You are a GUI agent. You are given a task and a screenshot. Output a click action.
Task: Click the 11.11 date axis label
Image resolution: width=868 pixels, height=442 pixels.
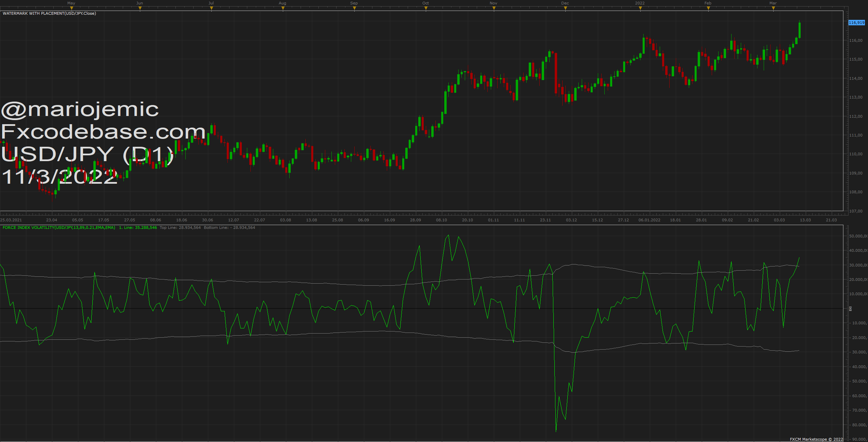520,220
